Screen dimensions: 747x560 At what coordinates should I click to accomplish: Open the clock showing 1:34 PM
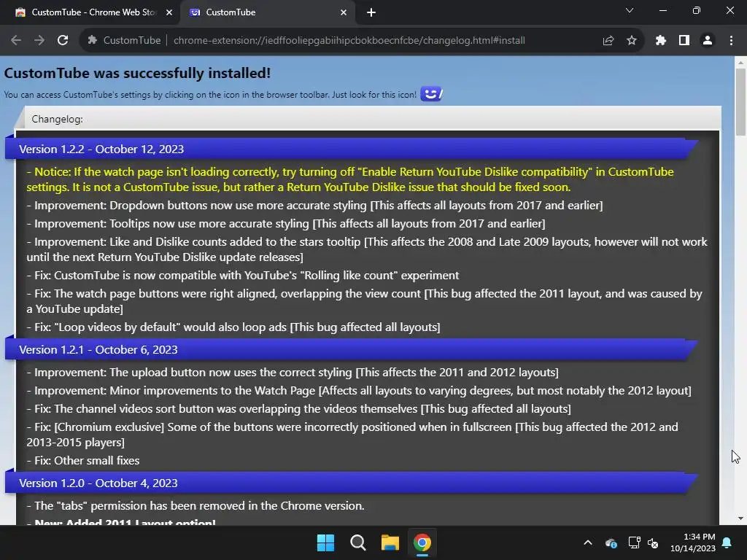(693, 542)
